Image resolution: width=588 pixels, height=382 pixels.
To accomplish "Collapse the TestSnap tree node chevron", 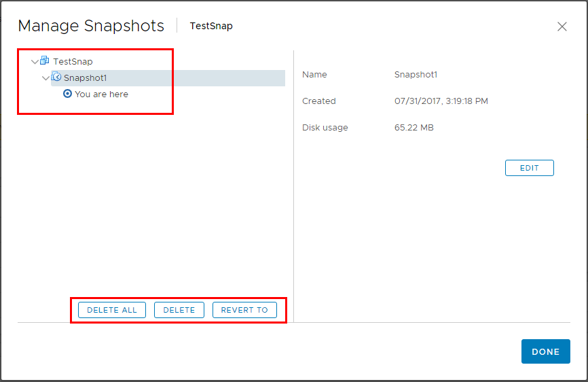I will 35,62.
